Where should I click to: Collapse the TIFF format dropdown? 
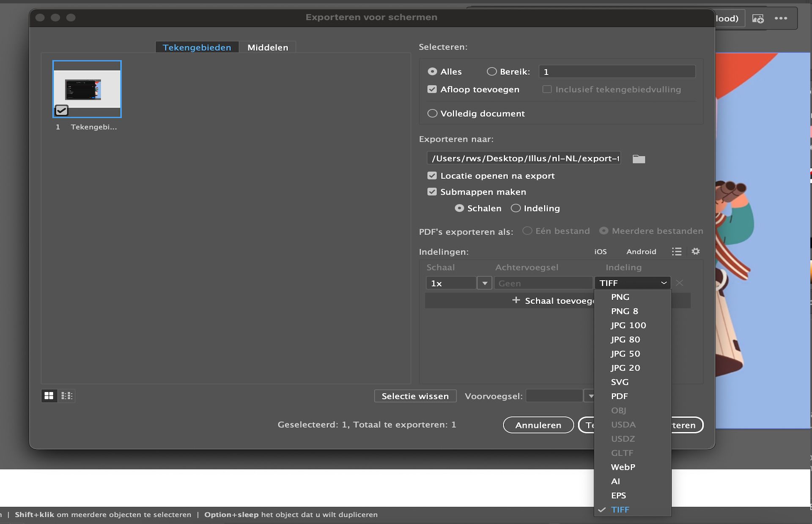[x=632, y=283]
